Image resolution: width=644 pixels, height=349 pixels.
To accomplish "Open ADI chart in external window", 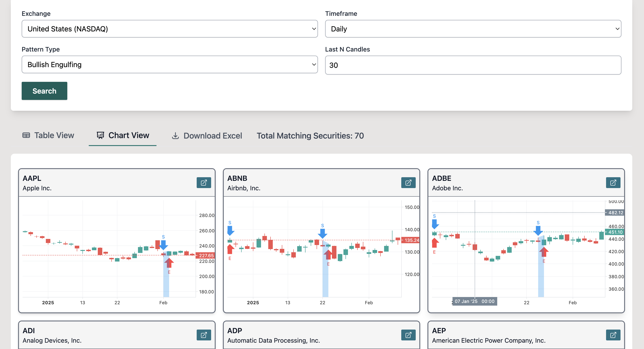I will point(204,335).
